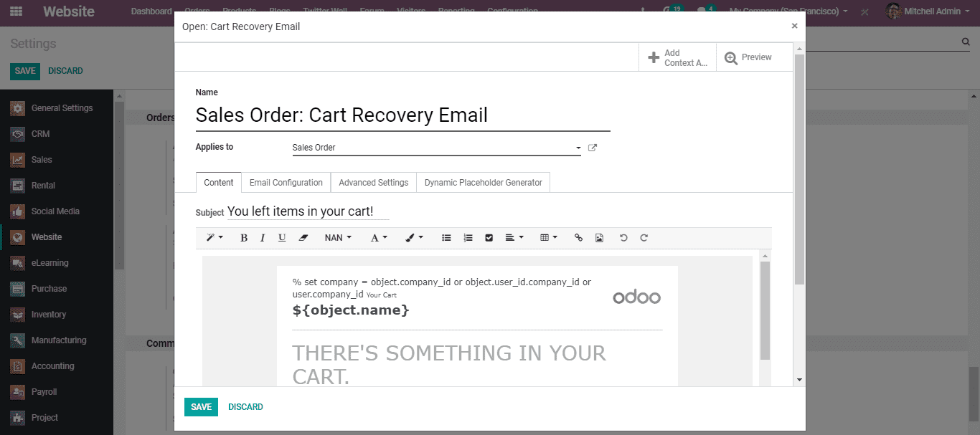This screenshot has height=435, width=980.
Task: Open Sales Order external link icon
Action: point(593,148)
